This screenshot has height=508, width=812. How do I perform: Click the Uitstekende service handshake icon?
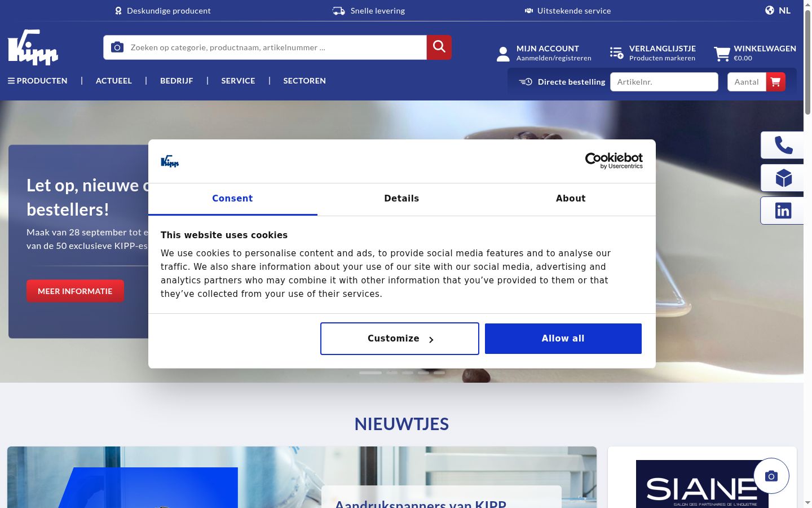pos(529,11)
